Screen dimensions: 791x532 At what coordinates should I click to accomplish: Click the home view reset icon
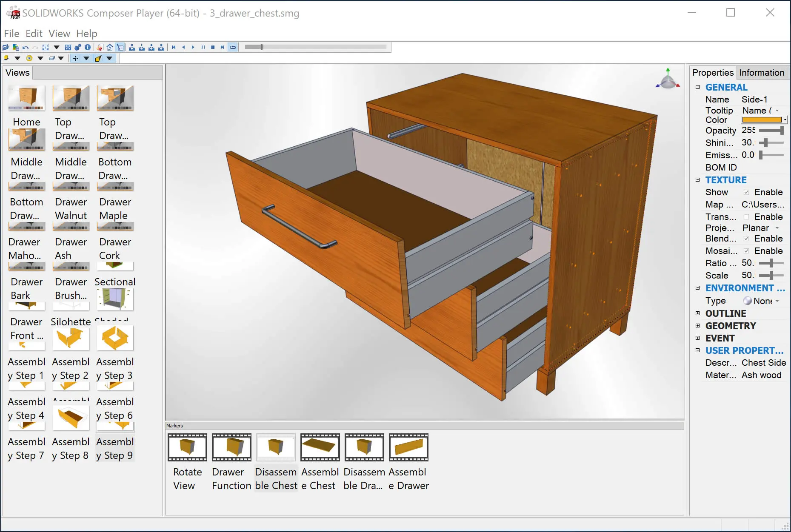pos(110,47)
